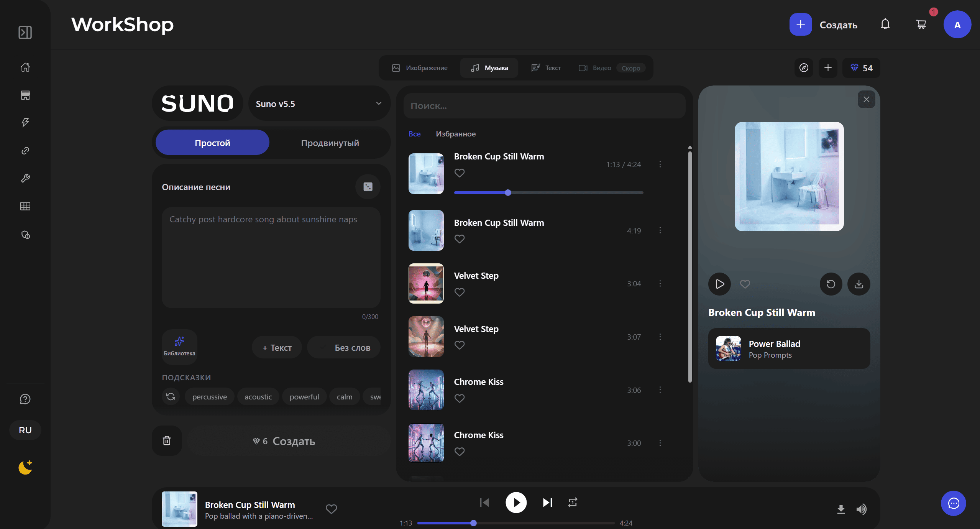Click the Создать generate button costing 6
The width and height of the screenshot is (980, 529).
[x=288, y=441]
